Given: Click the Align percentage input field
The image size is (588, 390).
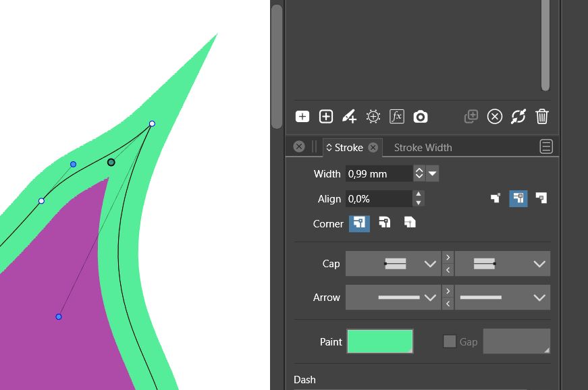Looking at the screenshot, I should pos(378,199).
